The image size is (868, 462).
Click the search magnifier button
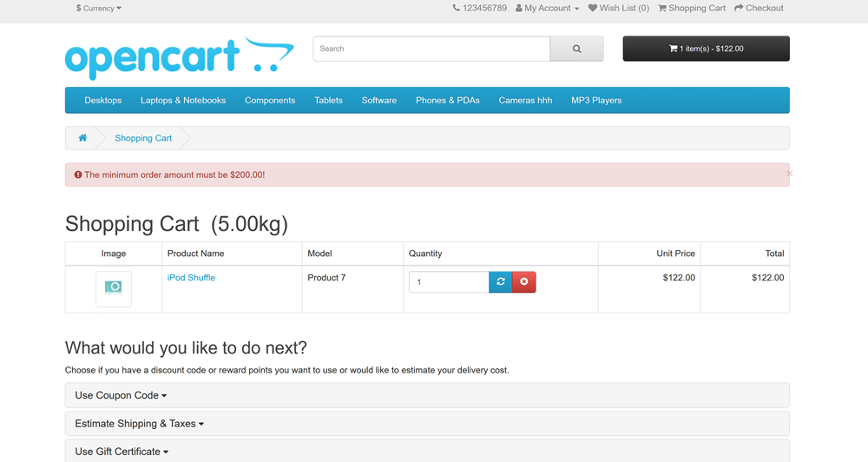[576, 49]
